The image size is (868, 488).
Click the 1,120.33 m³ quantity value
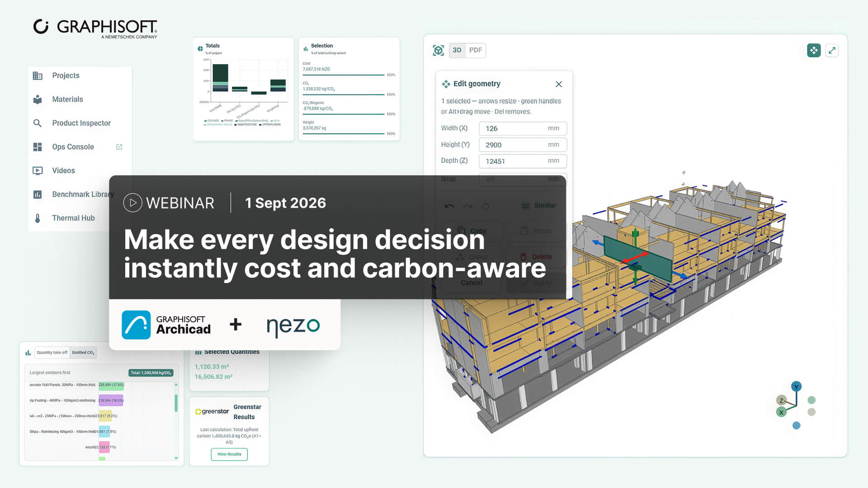(212, 366)
